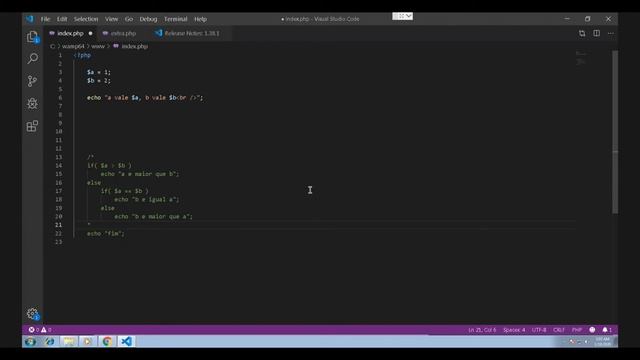
Task: Switch to the Release Notes tab
Action: click(191, 33)
